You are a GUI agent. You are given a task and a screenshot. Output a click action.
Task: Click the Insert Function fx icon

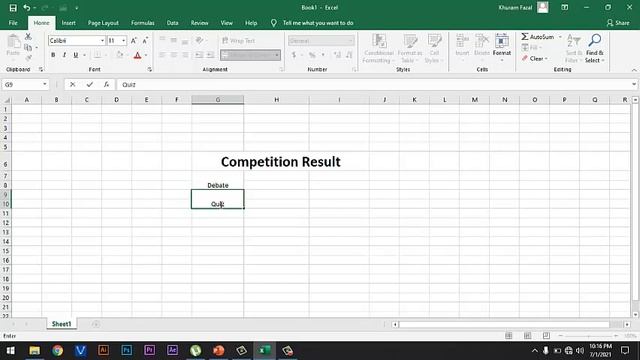[106, 84]
